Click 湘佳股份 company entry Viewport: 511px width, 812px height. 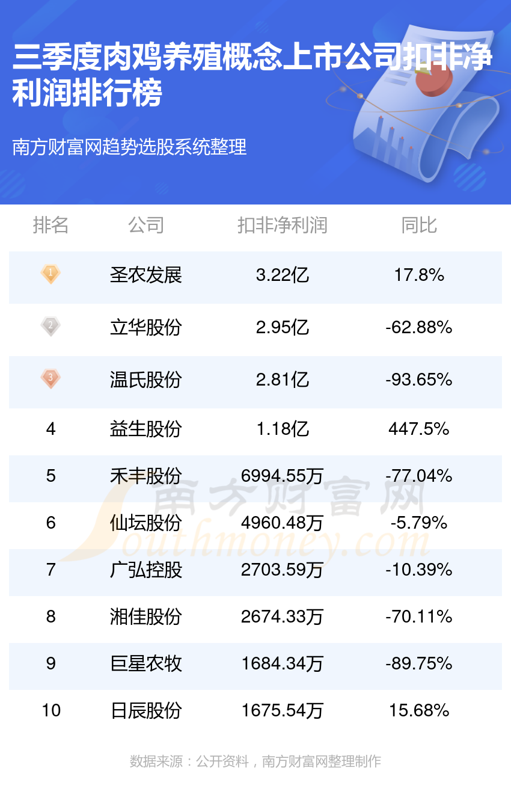(x=145, y=617)
